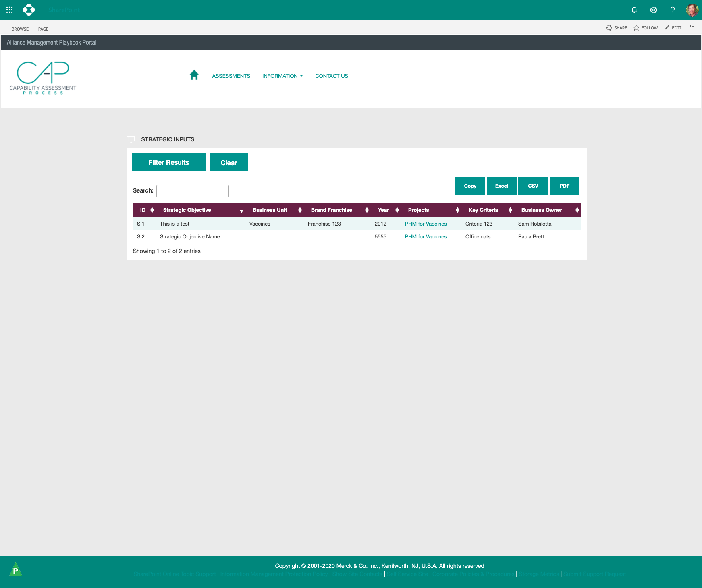
Task: Open the settings gear icon
Action: 653,10
